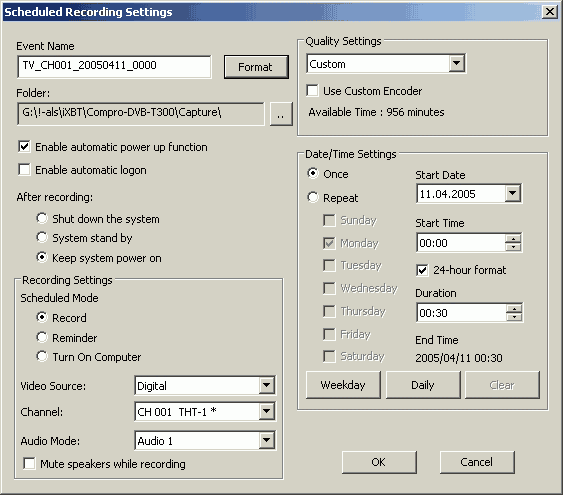Toggle the 24-hour format checkbox

click(422, 270)
